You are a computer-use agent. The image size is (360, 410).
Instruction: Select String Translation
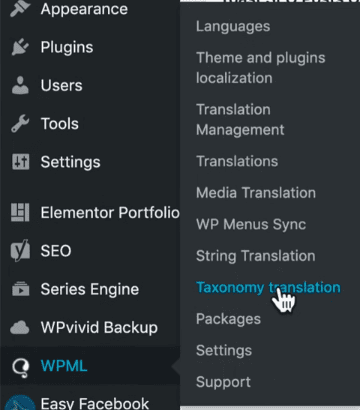click(x=255, y=256)
